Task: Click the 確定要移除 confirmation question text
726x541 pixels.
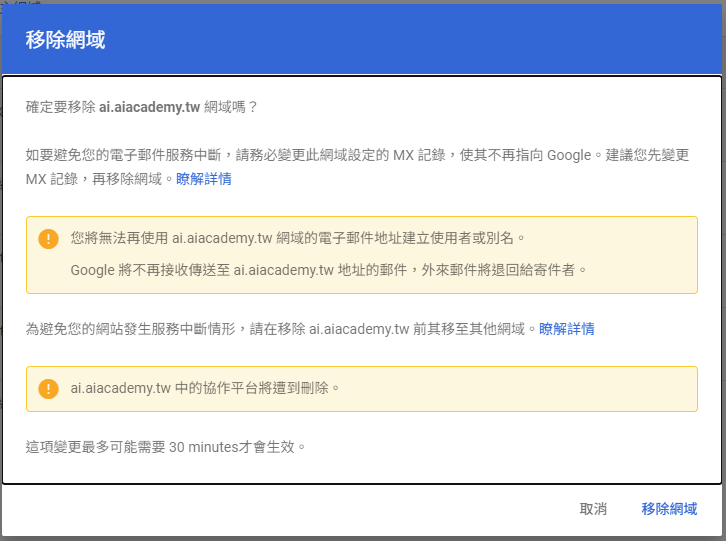Action: tap(62, 106)
